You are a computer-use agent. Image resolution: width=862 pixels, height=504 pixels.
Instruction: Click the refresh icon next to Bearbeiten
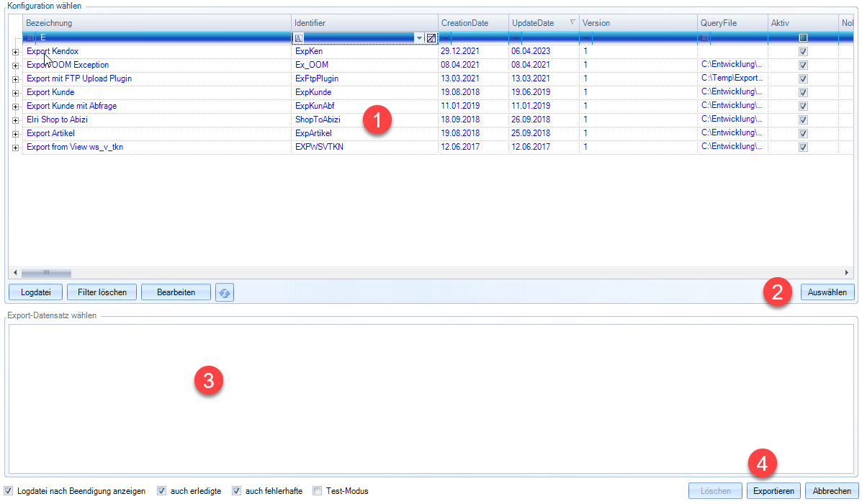(x=225, y=292)
